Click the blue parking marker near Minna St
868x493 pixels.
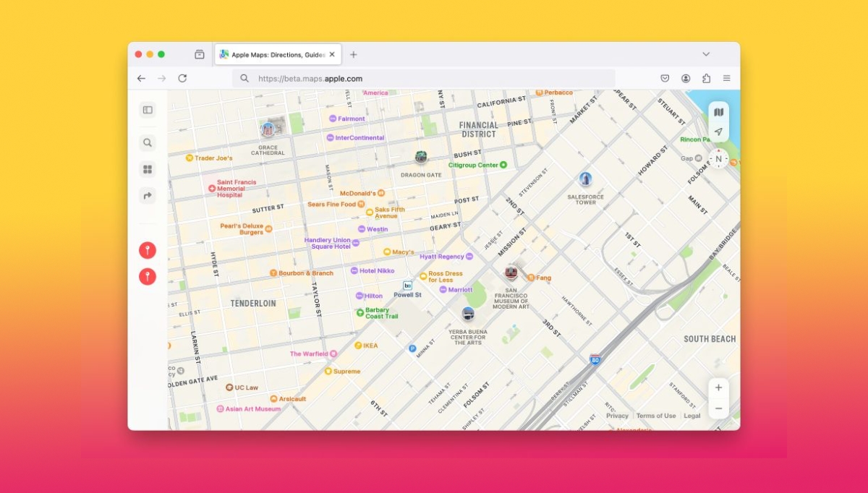click(x=412, y=348)
